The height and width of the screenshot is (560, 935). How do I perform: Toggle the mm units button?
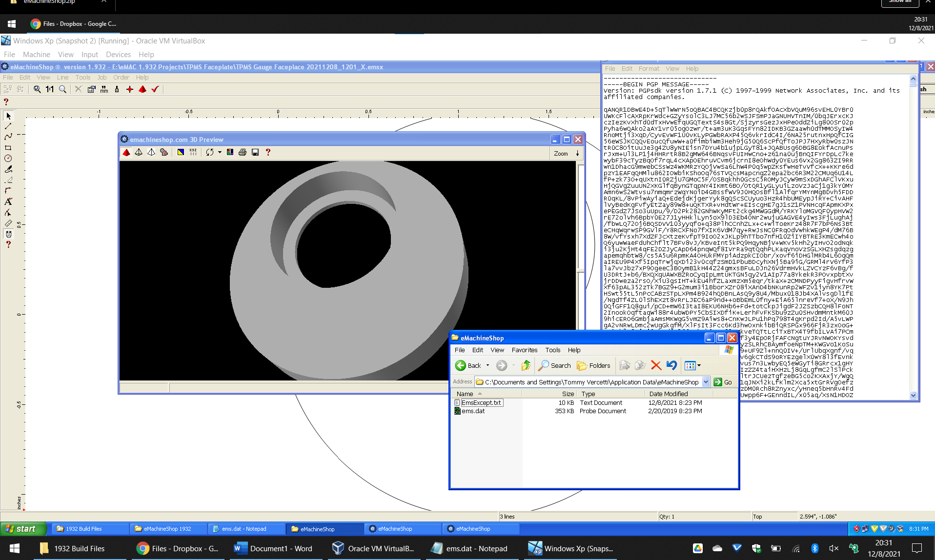104,89
